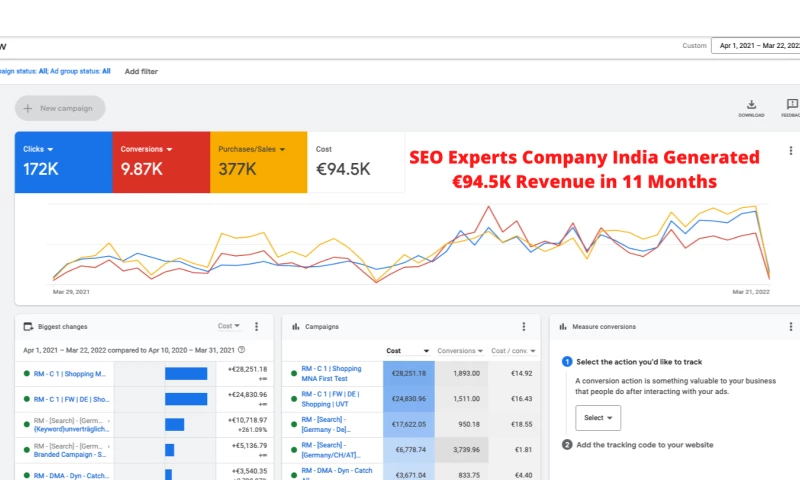
Task: Click Branded Campaign - S.. link
Action: (x=70, y=454)
